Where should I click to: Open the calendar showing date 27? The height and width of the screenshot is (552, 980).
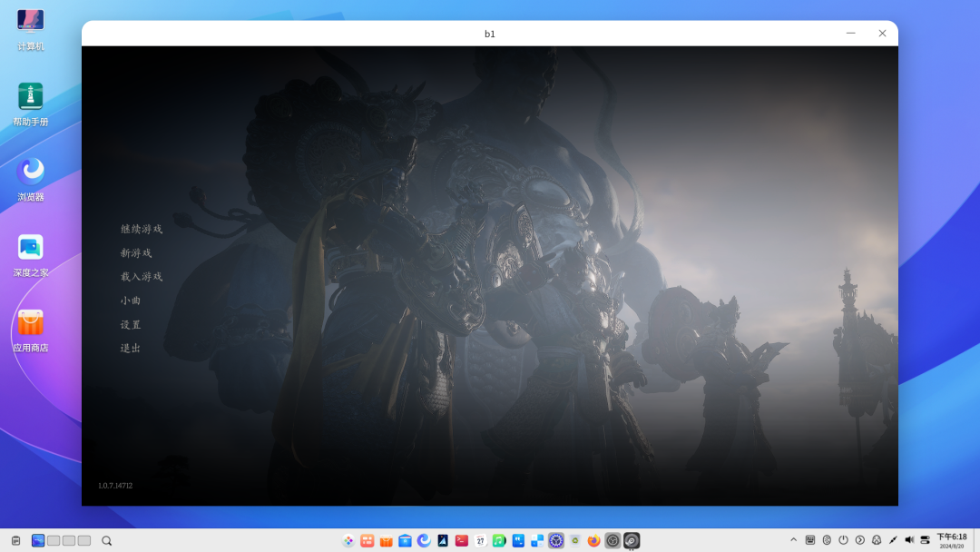pyautogui.click(x=480, y=539)
